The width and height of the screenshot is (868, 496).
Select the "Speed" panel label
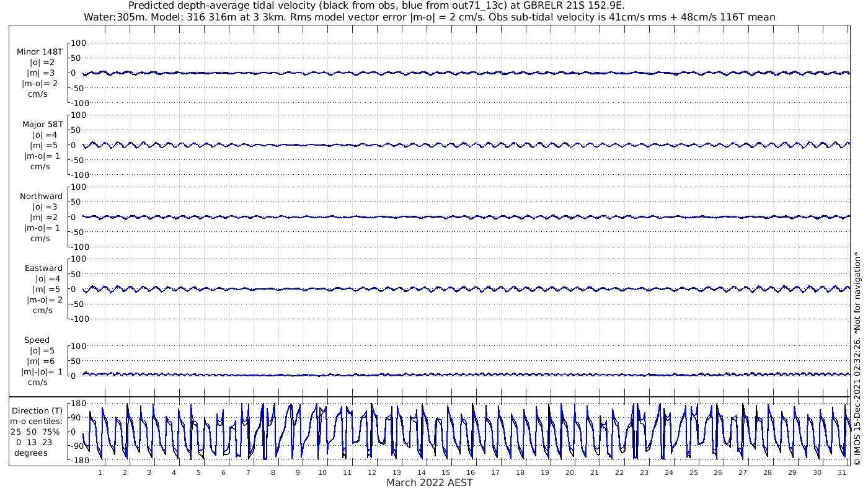point(37,340)
